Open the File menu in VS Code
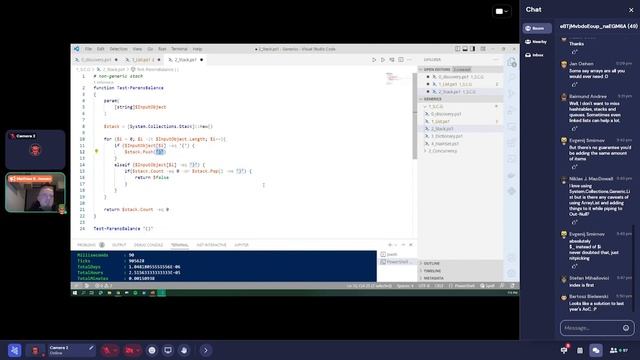The width and height of the screenshot is (640, 360). click(x=88, y=49)
